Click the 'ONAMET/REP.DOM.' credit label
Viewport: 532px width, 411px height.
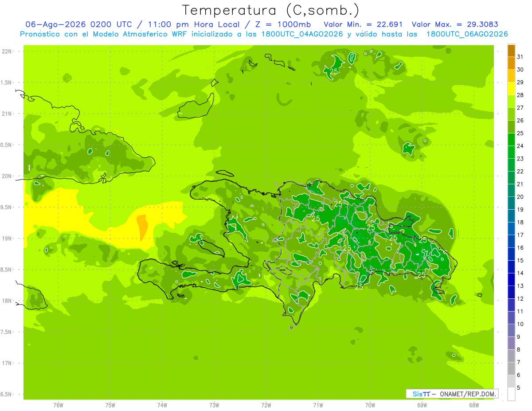tap(468, 394)
